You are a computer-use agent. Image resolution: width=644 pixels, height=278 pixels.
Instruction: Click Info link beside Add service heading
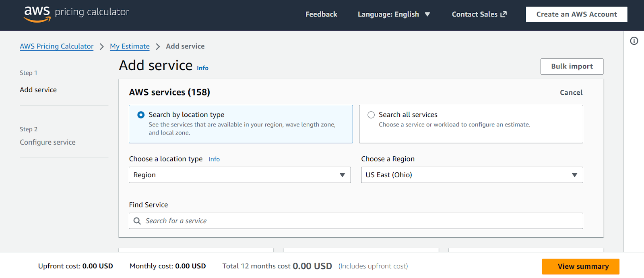[x=202, y=68]
